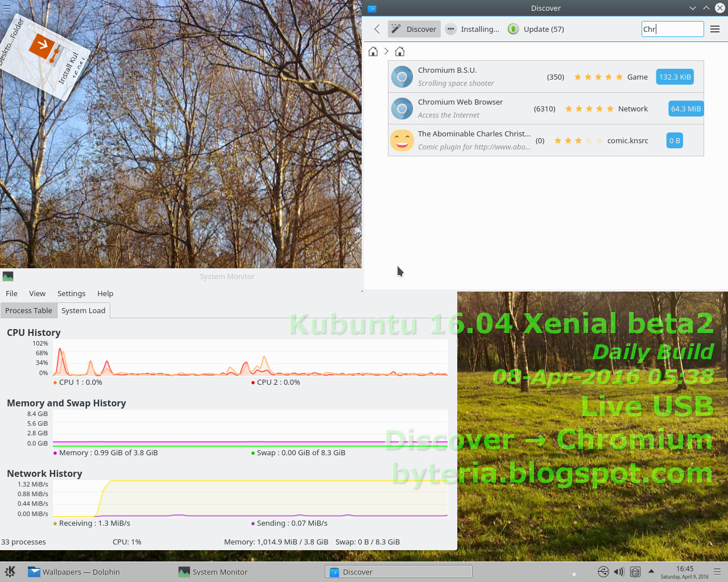The width and height of the screenshot is (728, 582).
Task: Click Swap : 0.00 GiB legend label
Action: pos(298,453)
